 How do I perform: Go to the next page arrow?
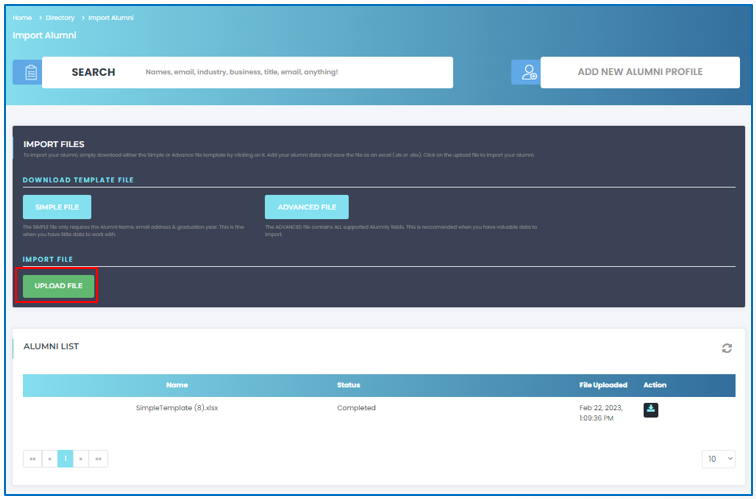tap(81, 459)
